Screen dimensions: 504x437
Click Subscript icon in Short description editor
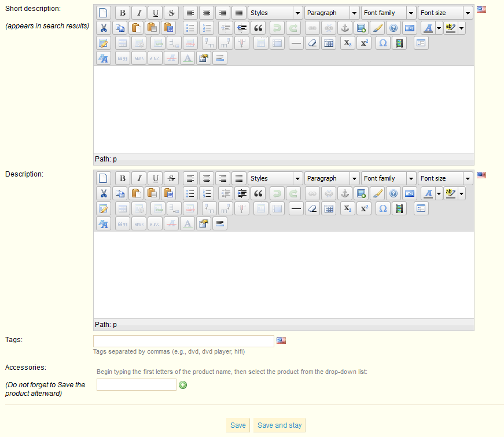click(347, 43)
